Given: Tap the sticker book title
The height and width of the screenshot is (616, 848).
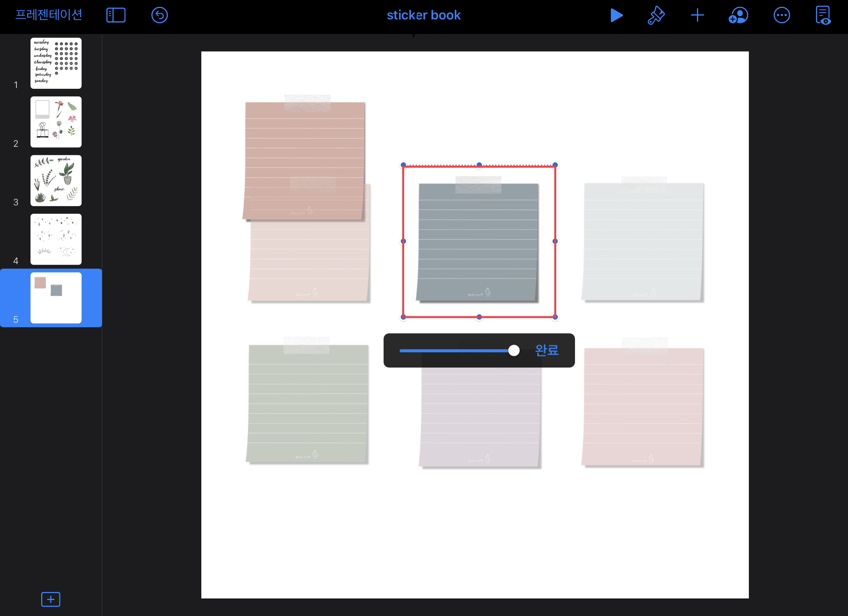Looking at the screenshot, I should click(424, 15).
